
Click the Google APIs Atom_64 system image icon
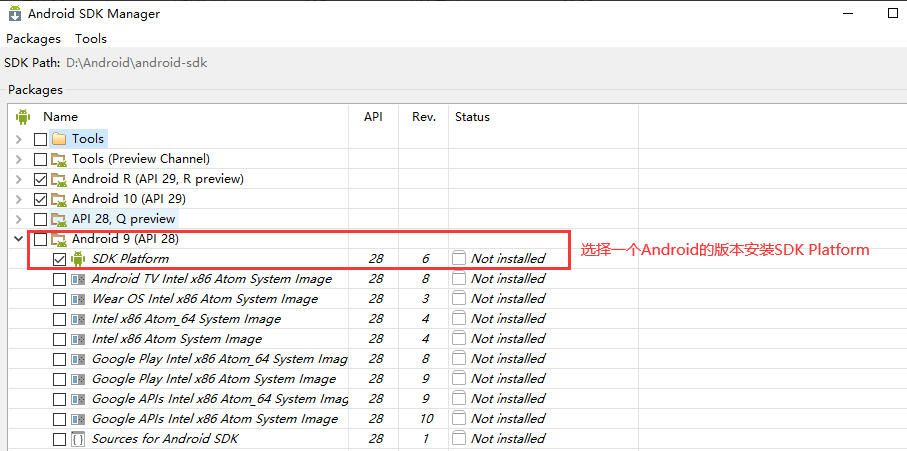pos(78,400)
